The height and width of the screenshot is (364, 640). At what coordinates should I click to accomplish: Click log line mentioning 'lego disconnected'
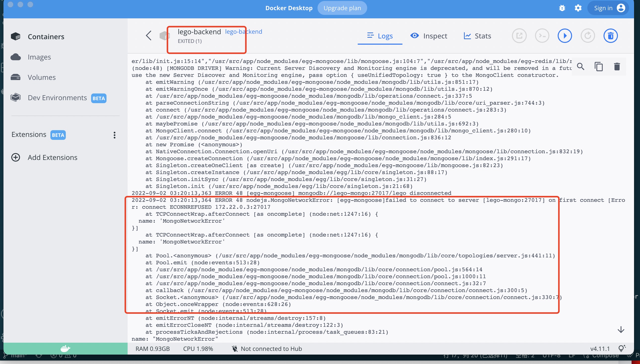[291, 193]
